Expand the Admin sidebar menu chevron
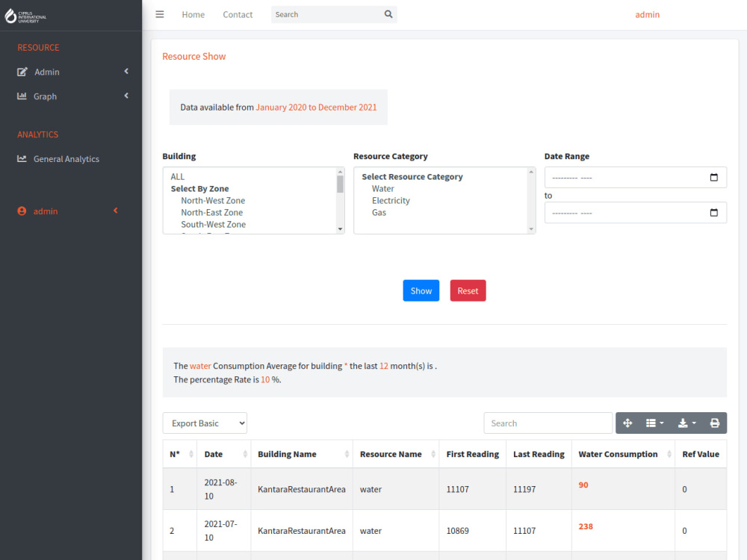The width and height of the screenshot is (747, 560). tap(126, 72)
